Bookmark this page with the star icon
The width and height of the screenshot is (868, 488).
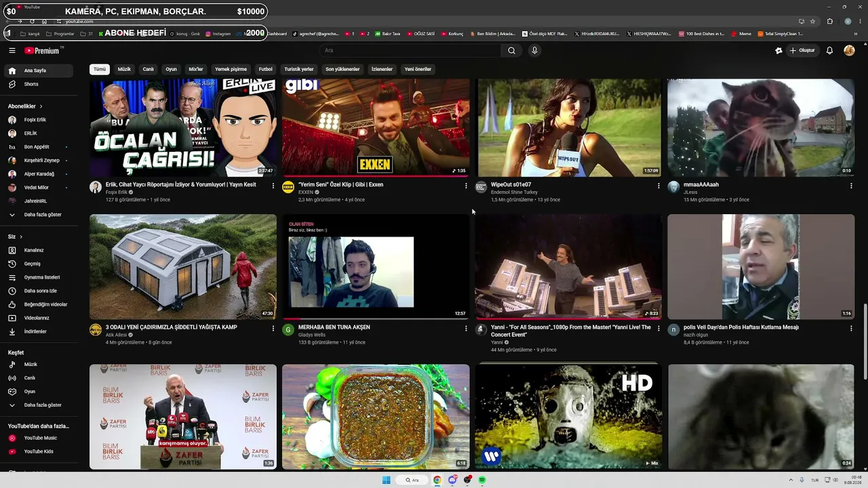(812, 21)
